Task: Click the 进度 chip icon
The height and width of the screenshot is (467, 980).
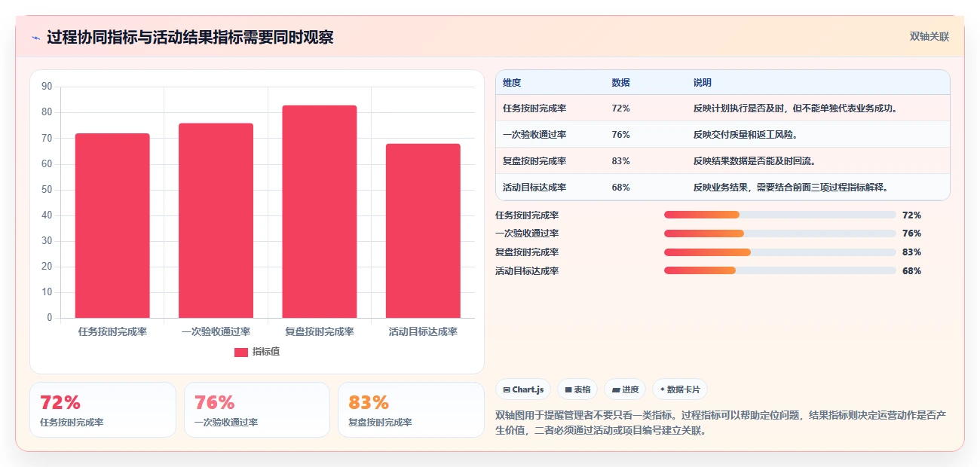Action: [x=615, y=389]
